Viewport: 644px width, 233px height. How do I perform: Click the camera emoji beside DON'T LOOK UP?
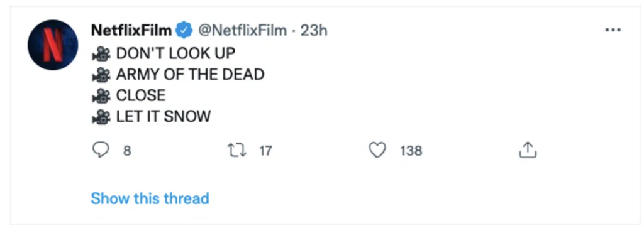(101, 53)
